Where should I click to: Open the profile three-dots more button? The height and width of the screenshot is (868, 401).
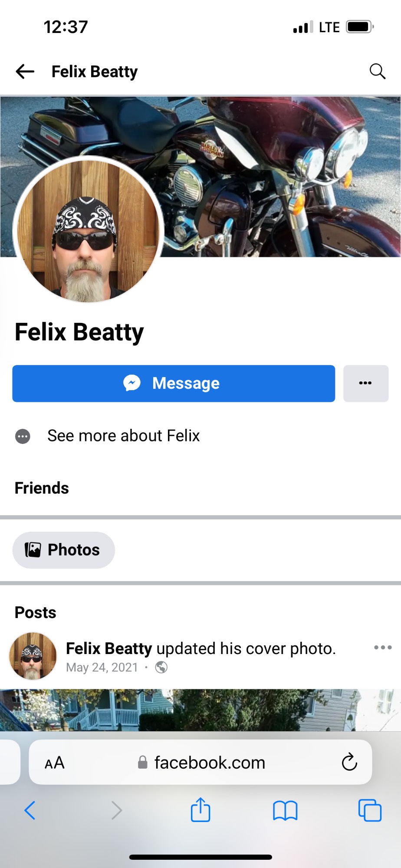(x=365, y=383)
